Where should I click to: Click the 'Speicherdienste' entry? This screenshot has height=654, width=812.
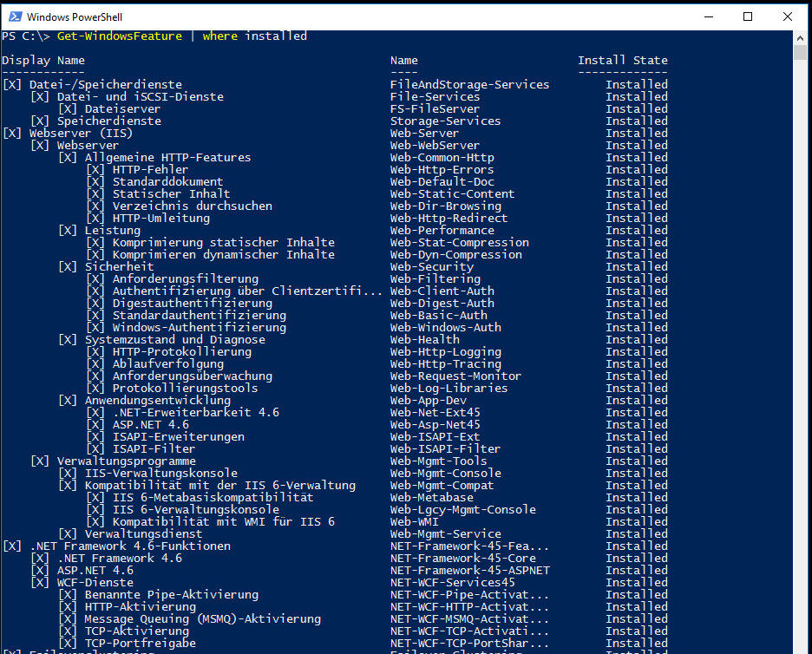pos(108,121)
